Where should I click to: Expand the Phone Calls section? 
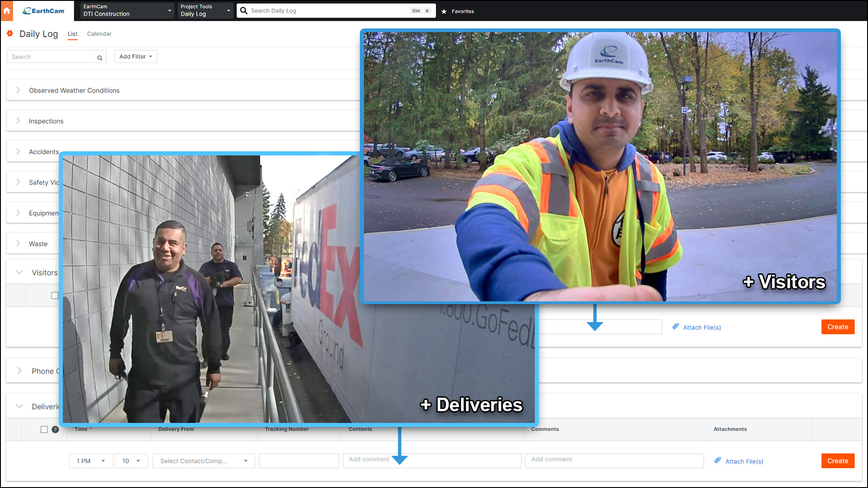[x=19, y=371]
